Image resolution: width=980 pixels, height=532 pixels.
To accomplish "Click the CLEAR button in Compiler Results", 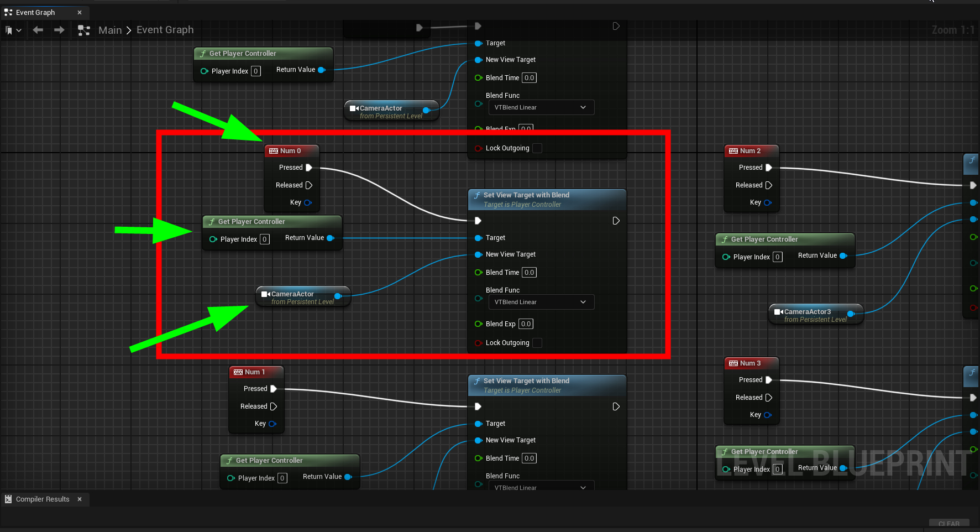I will tap(948, 524).
